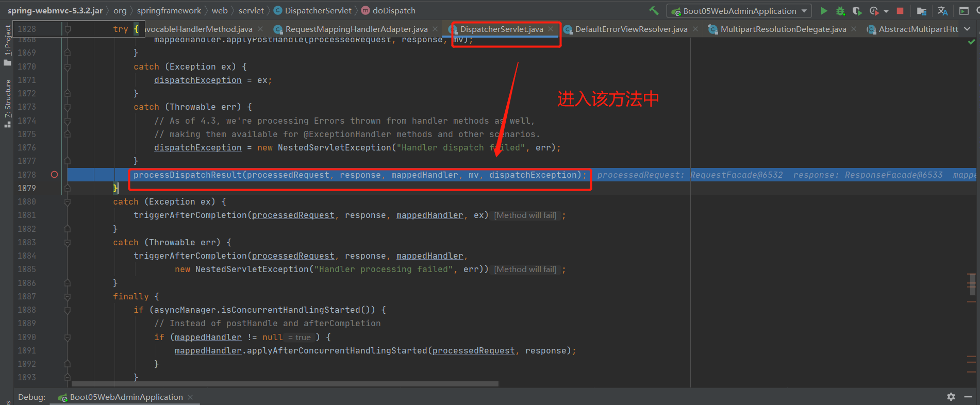The width and height of the screenshot is (980, 405).
Task: Click the web breadcrumb segment
Action: (x=220, y=11)
